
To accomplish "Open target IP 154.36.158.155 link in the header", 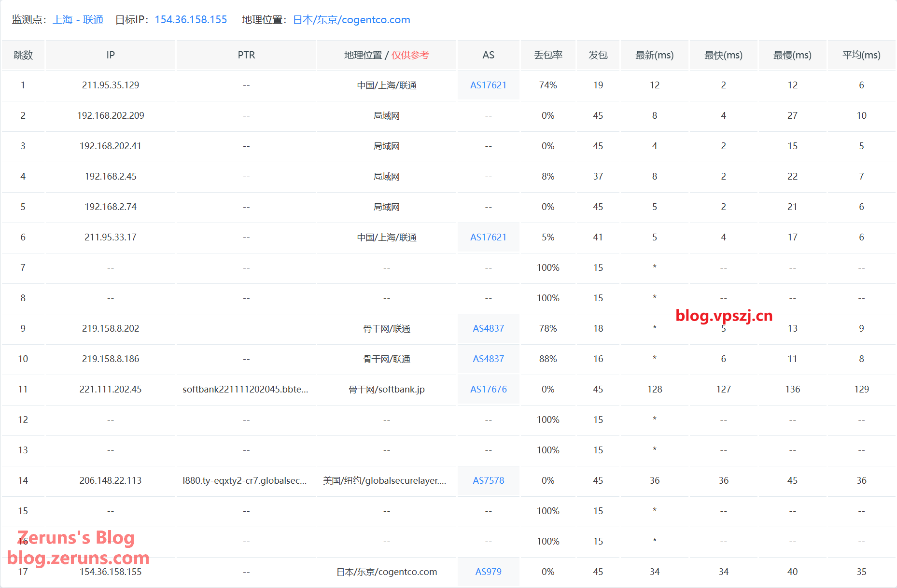I will pos(191,20).
